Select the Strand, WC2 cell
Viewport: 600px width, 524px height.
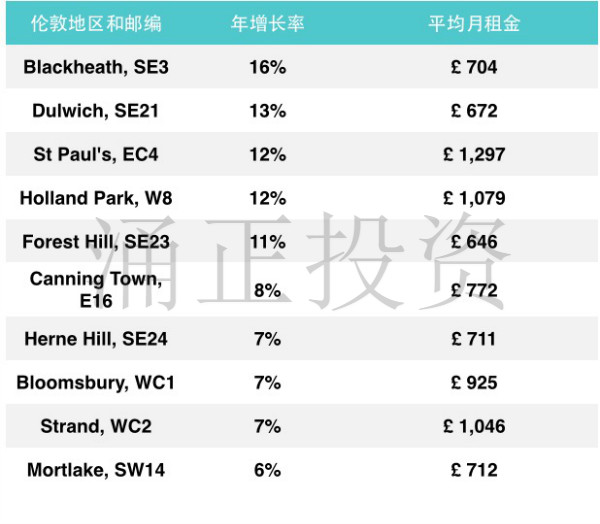pos(96,426)
